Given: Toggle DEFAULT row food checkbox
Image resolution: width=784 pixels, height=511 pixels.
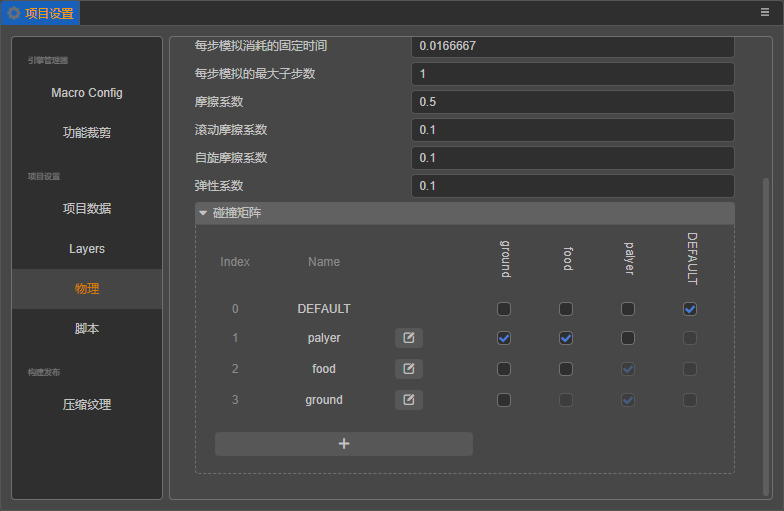Looking at the screenshot, I should click(566, 309).
